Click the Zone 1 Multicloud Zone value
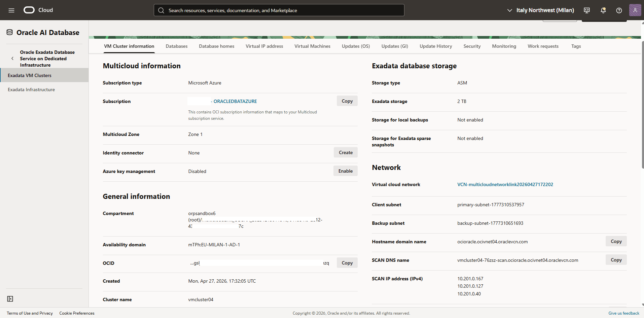Viewport: 644px width, 318px height. pyautogui.click(x=195, y=134)
